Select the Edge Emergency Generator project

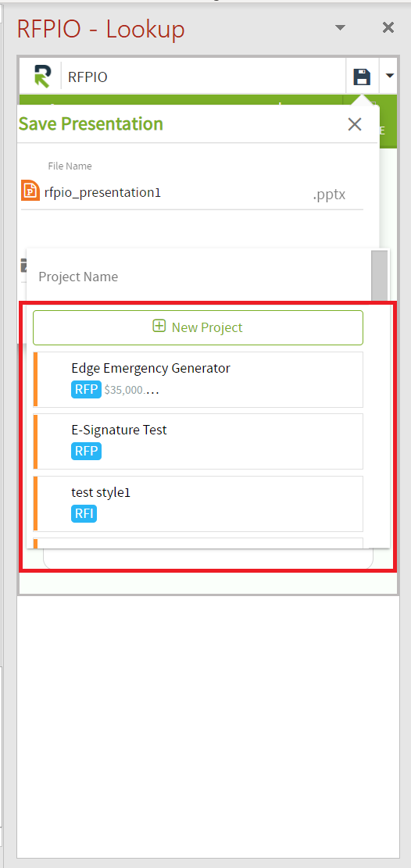pos(198,380)
